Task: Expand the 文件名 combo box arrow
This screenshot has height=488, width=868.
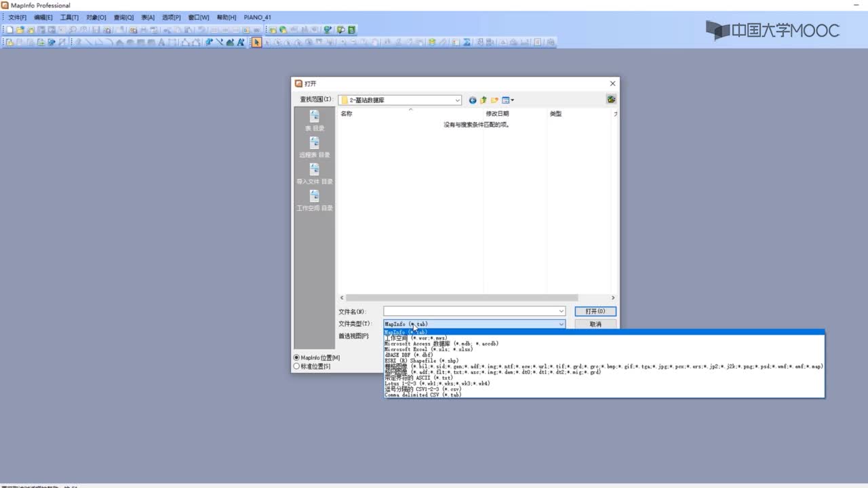Action: (x=561, y=311)
